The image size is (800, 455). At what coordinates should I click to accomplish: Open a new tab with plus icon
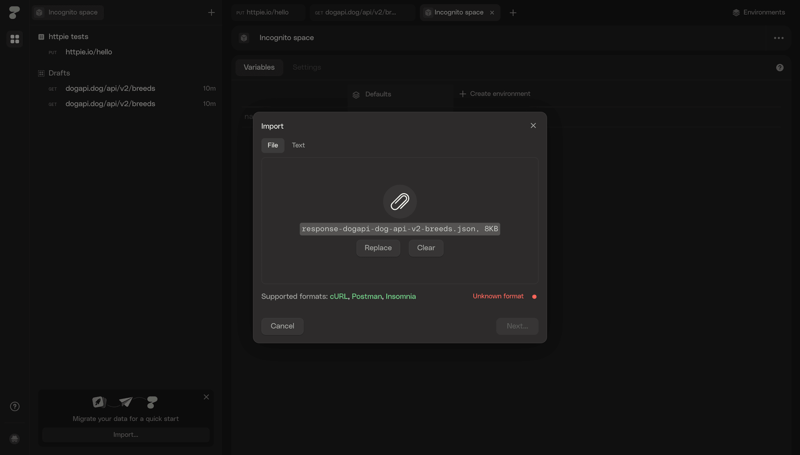tap(513, 12)
